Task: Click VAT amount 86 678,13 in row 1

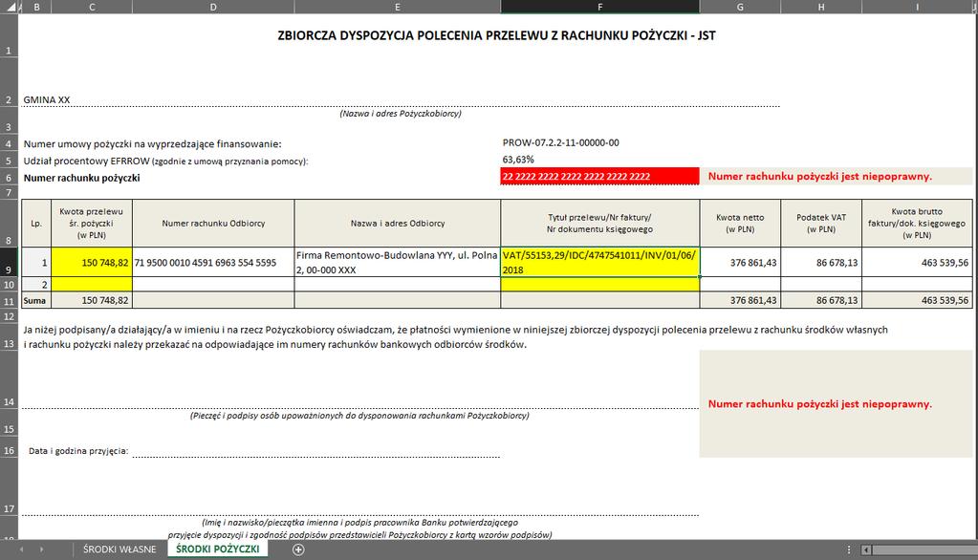Action: point(821,262)
